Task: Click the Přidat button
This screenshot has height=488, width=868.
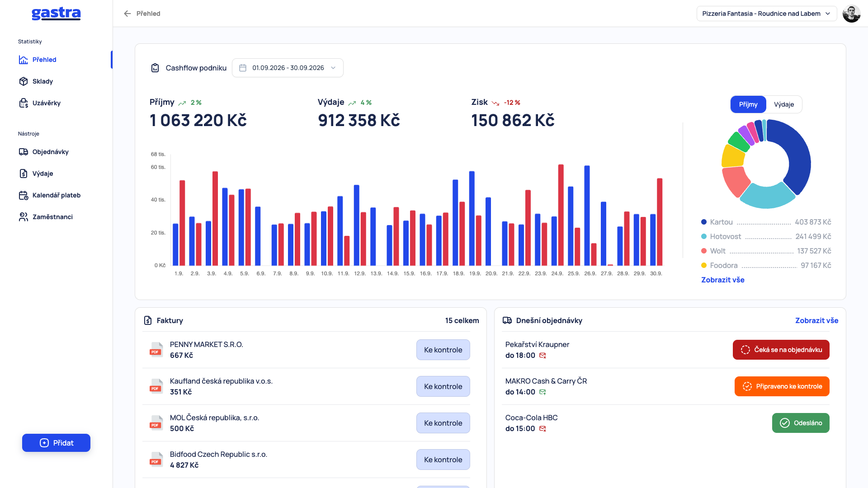Action: tap(56, 443)
